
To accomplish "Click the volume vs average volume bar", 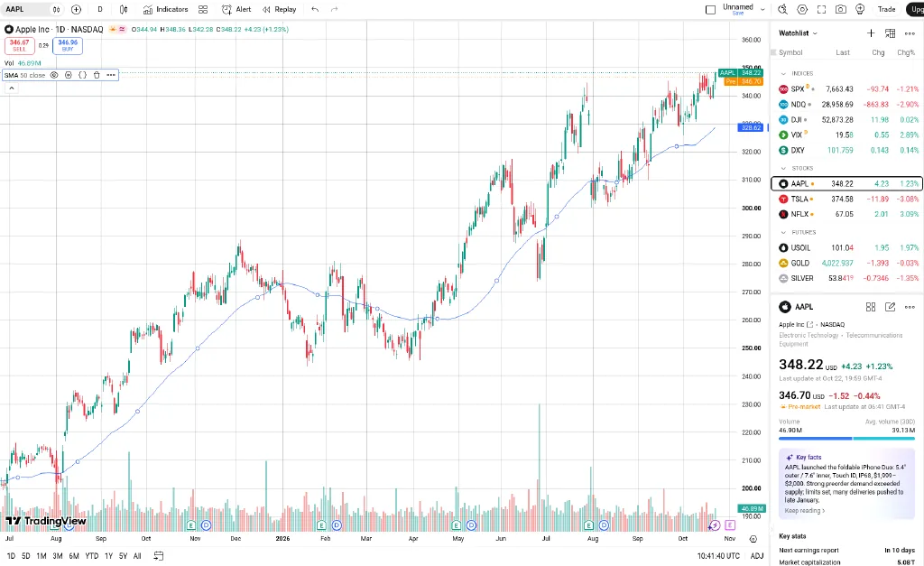I will pos(846,438).
